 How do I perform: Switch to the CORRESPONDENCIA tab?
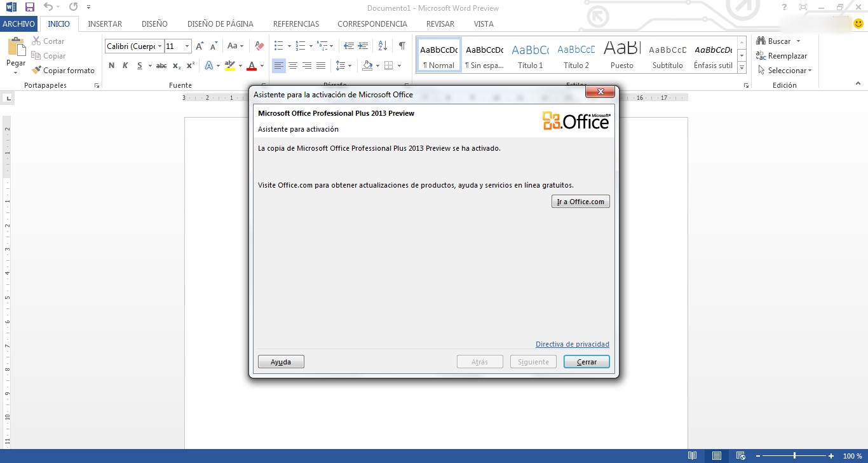pyautogui.click(x=372, y=24)
